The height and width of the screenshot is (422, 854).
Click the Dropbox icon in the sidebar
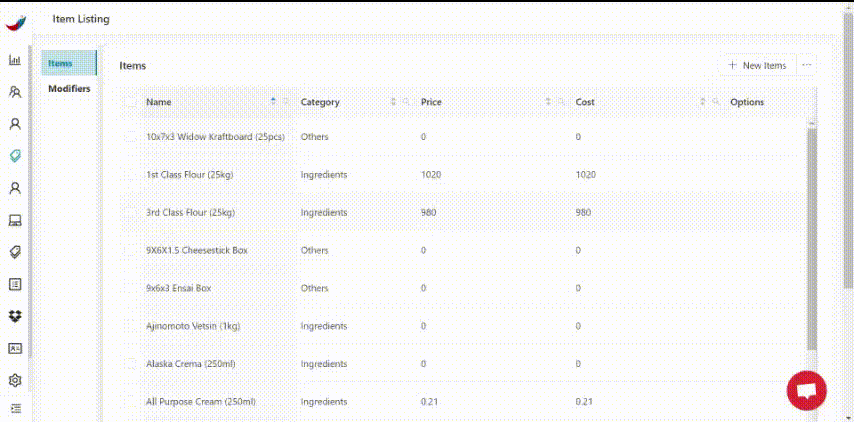pyautogui.click(x=15, y=316)
